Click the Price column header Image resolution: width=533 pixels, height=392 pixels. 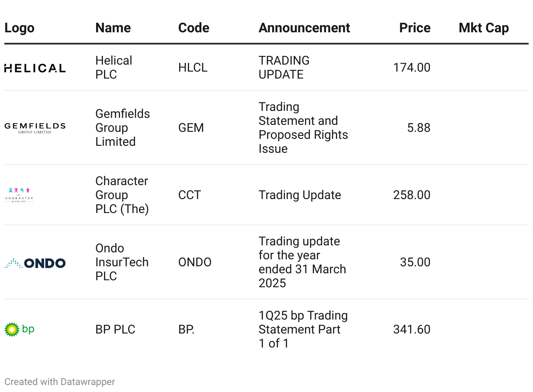pos(415,28)
